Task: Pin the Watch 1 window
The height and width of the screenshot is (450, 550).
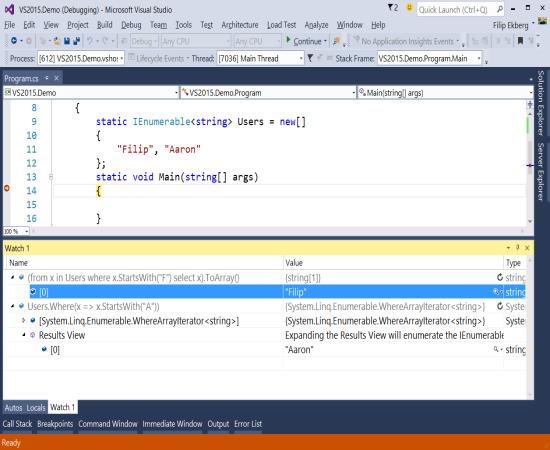Action: tap(517, 248)
